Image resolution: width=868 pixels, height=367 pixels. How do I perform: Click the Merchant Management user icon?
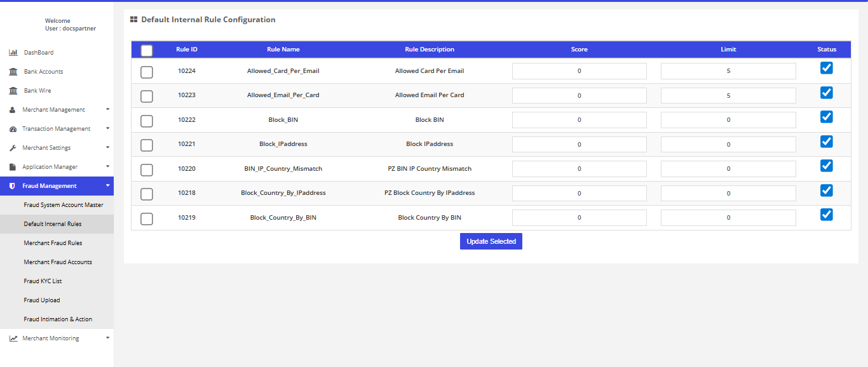click(13, 110)
